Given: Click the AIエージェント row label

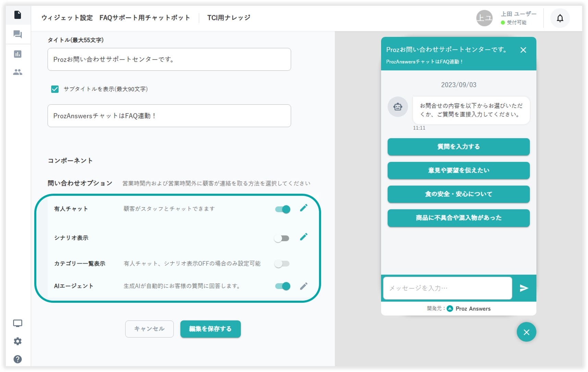Looking at the screenshot, I should pos(74,286).
